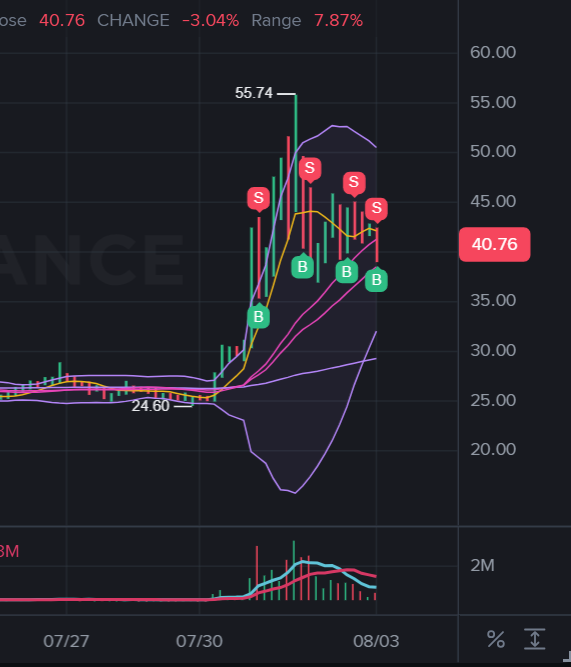The image size is (571, 667).
Task: Click the red 40.76 current price tag
Action: (495, 244)
